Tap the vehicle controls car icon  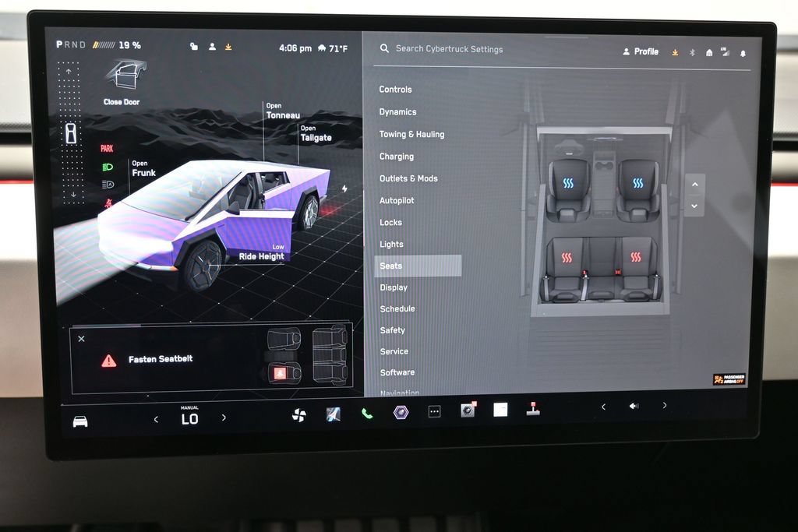point(80,421)
